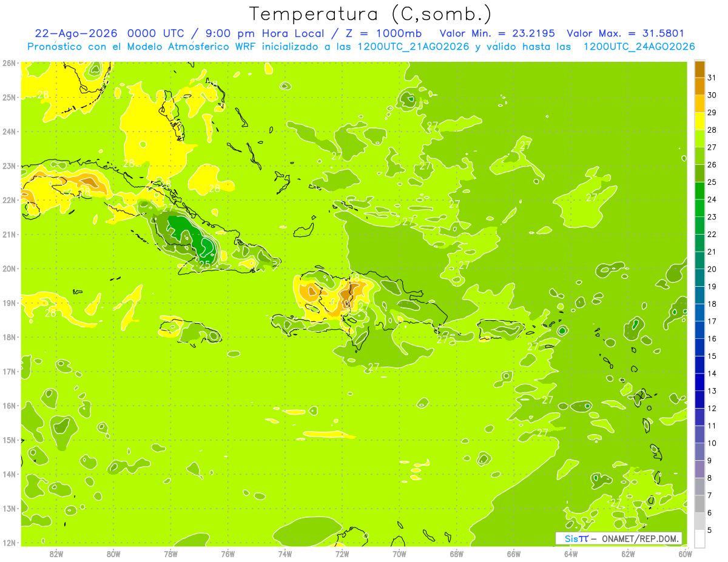
Task: Click the colorbar label "20"
Action: pyautogui.click(x=712, y=270)
